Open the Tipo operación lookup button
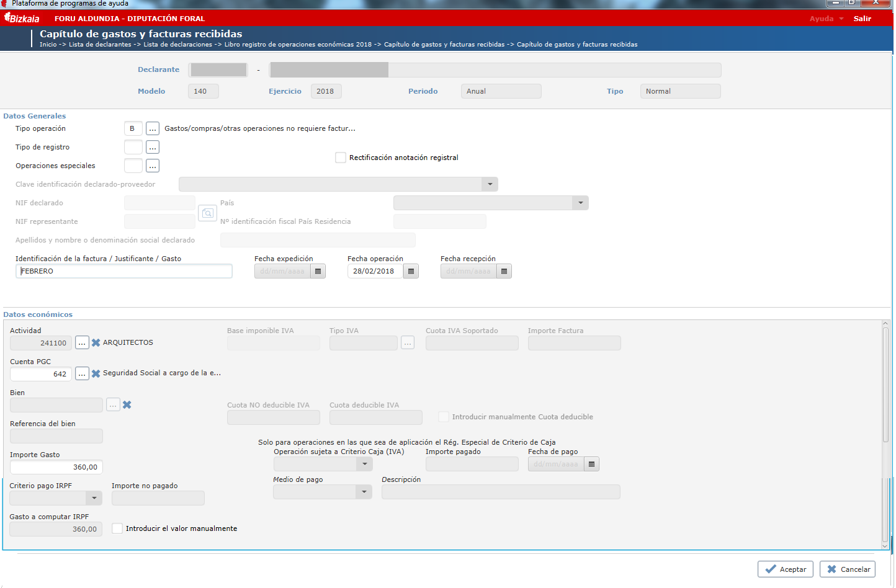 [153, 128]
